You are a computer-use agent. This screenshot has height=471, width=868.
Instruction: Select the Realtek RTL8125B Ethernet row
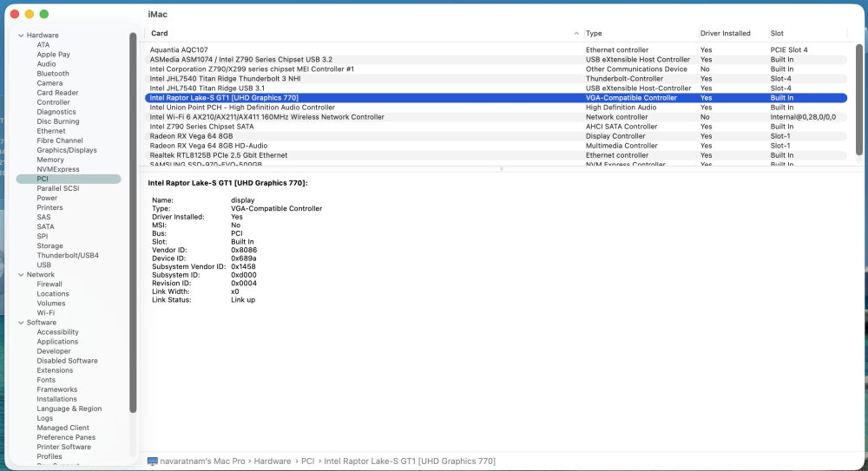496,155
